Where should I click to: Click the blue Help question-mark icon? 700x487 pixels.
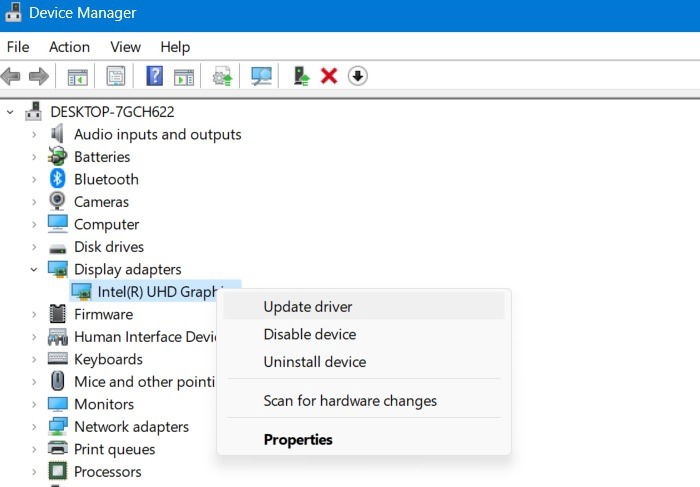tap(154, 76)
